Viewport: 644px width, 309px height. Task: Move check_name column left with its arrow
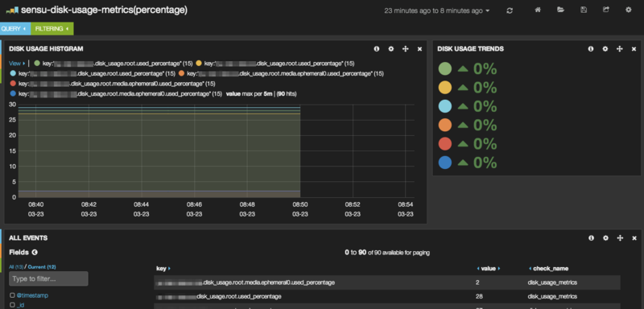[530, 269]
